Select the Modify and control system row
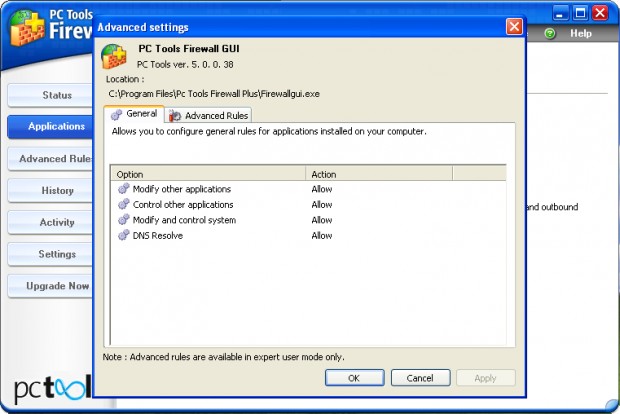Viewport: 620px width, 414px height. pyautogui.click(x=308, y=220)
